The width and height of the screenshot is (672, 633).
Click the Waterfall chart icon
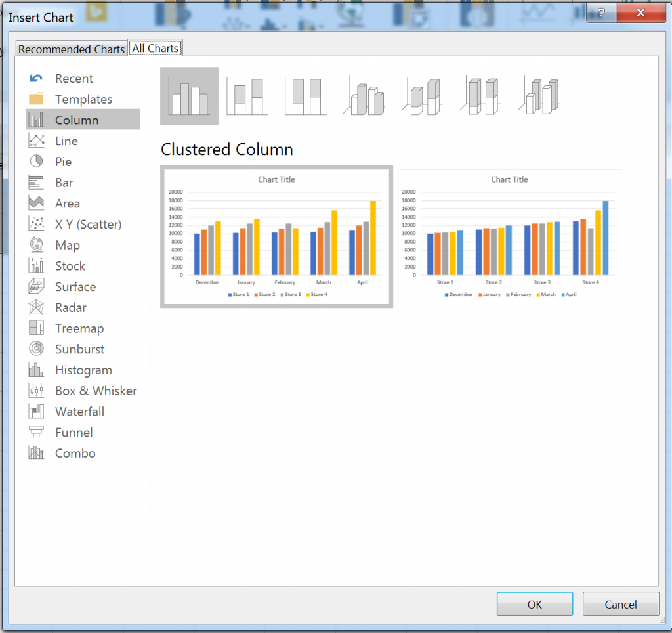coord(36,411)
